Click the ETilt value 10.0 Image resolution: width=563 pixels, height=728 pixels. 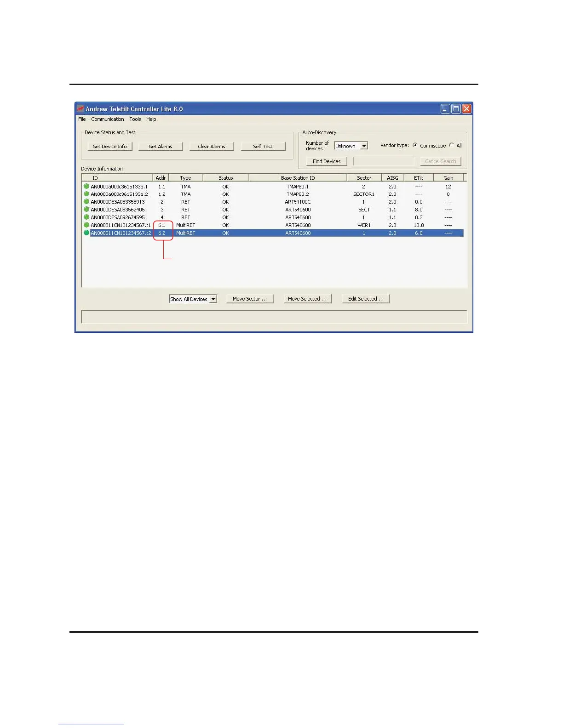tap(419, 225)
